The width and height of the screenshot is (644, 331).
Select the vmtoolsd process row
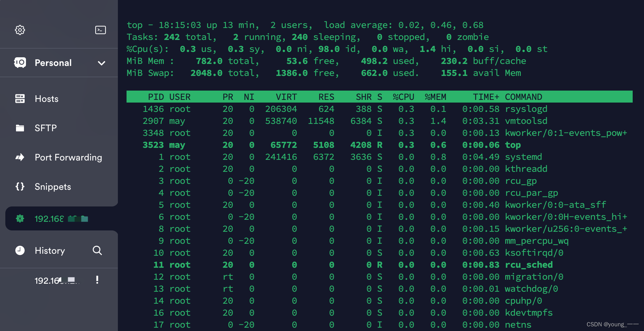click(x=380, y=121)
